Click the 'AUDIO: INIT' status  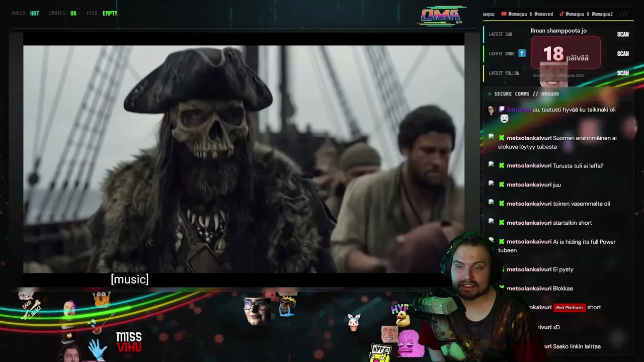coord(26,14)
